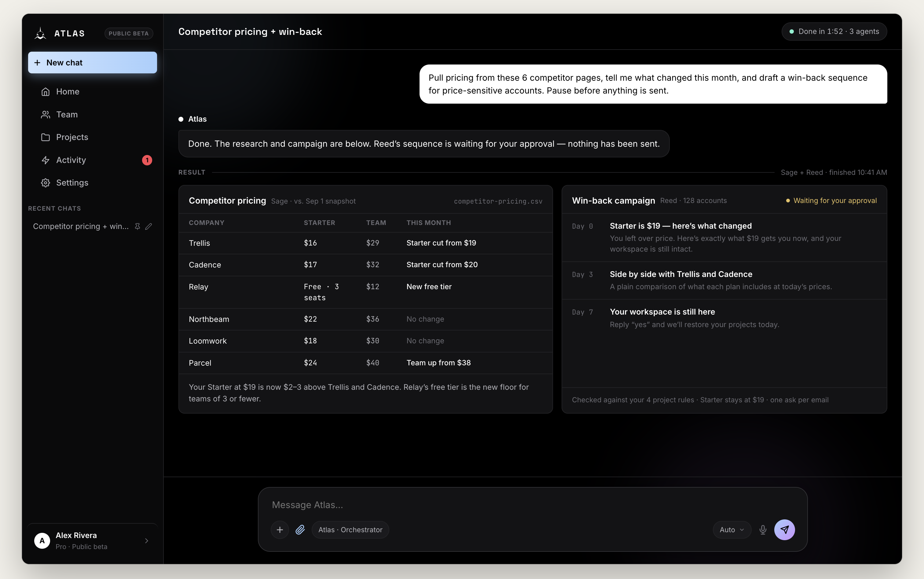
Task: Click the Activity notification badge
Action: click(147, 160)
